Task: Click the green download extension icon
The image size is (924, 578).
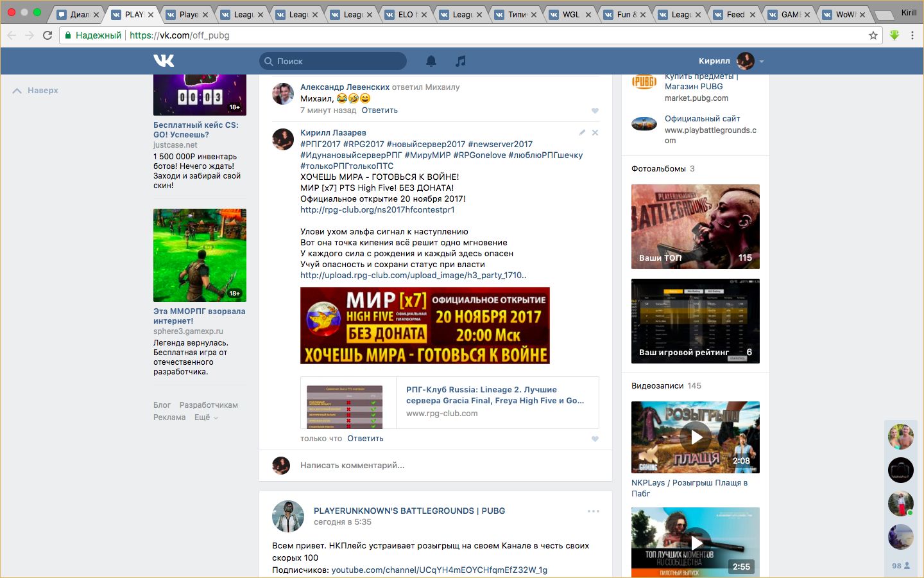Action: point(894,35)
